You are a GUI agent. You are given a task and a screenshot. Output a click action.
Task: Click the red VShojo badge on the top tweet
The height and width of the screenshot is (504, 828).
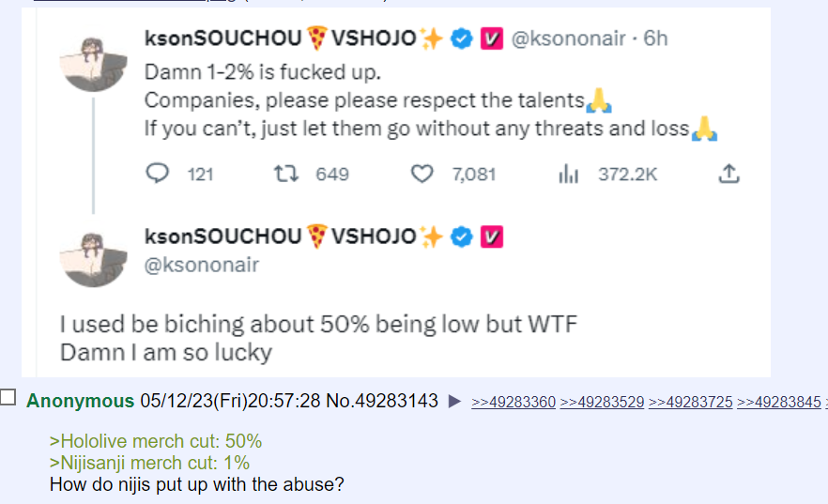tap(492, 38)
